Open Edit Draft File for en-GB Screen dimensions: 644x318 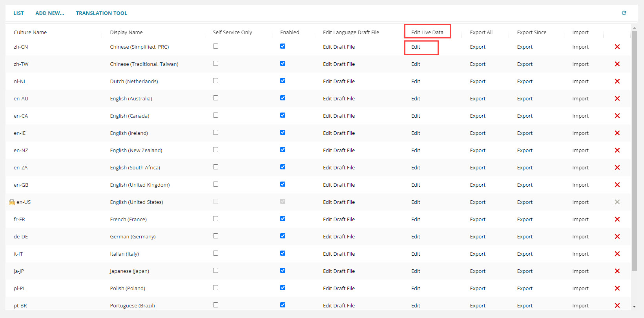(x=339, y=185)
